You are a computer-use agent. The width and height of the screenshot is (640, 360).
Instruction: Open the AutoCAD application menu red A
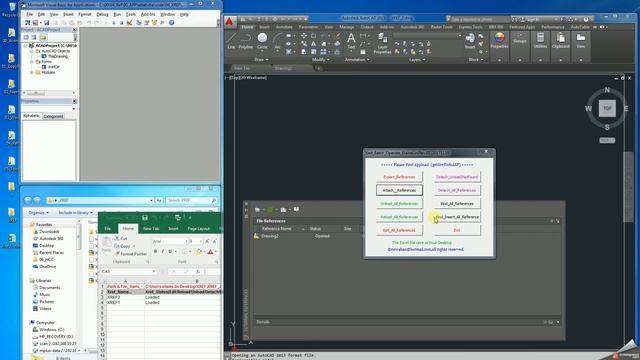pyautogui.click(x=230, y=22)
